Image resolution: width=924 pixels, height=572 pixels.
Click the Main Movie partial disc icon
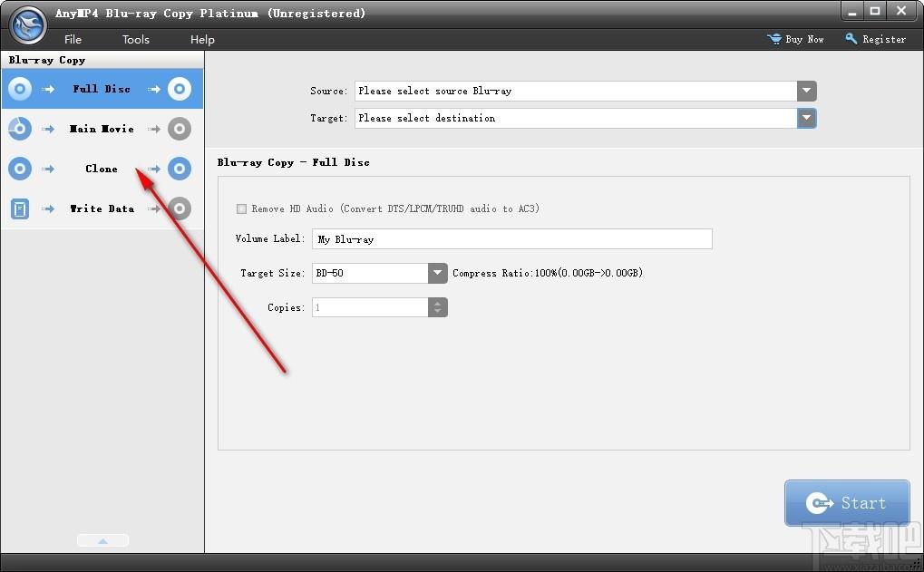(20, 129)
